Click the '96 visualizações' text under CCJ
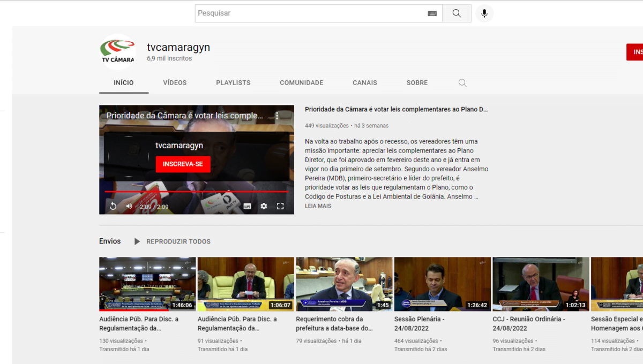 point(513,341)
